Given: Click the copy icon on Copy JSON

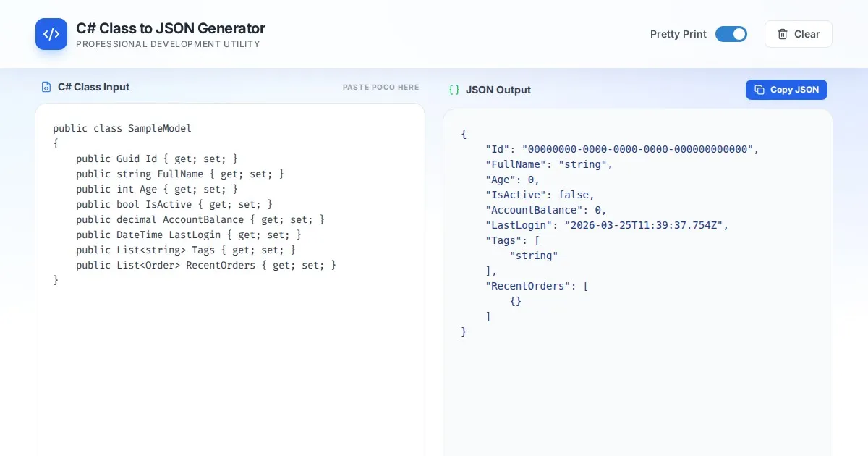Looking at the screenshot, I should click(x=759, y=90).
